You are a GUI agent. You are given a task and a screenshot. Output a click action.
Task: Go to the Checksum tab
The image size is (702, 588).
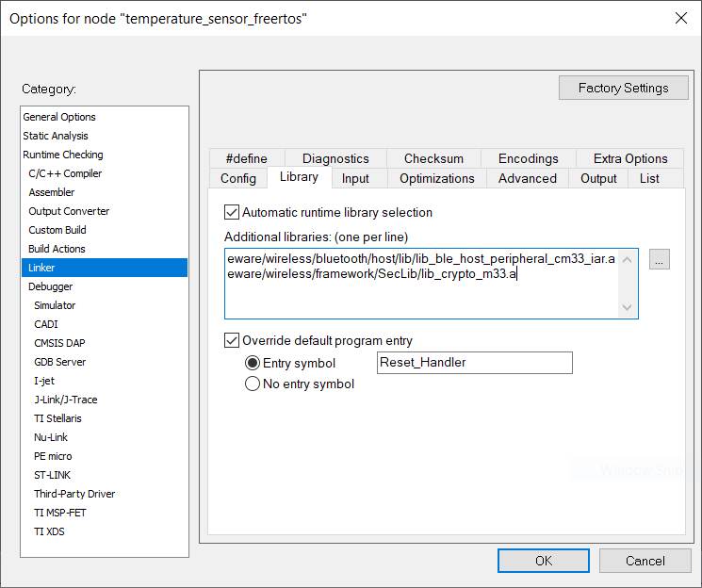tap(433, 158)
